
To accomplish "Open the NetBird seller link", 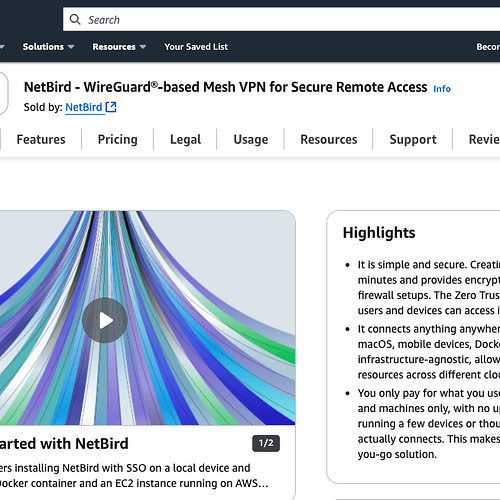I will click(x=84, y=107).
